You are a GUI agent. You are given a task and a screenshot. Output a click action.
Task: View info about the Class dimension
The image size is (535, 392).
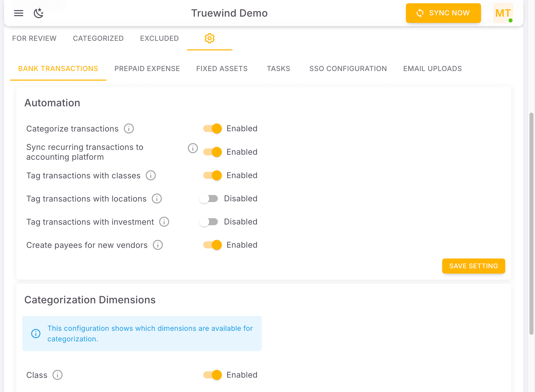point(57,375)
